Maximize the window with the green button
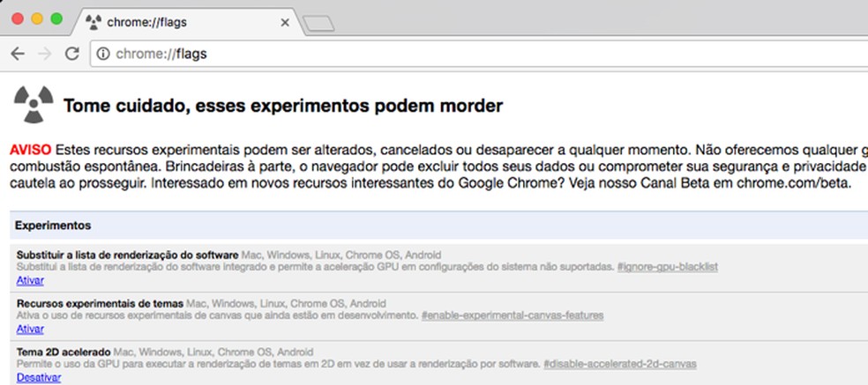 (x=56, y=19)
